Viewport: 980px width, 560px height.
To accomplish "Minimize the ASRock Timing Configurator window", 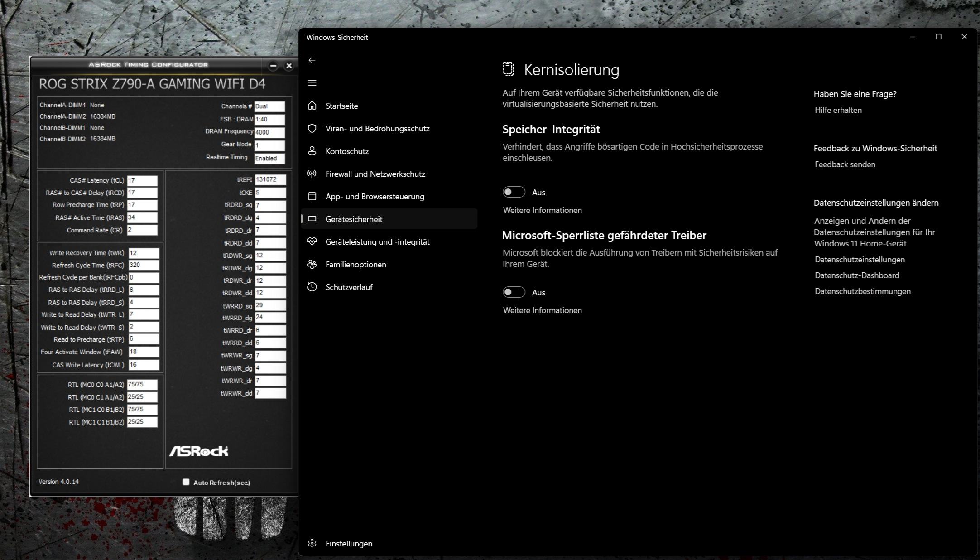I will pyautogui.click(x=273, y=66).
